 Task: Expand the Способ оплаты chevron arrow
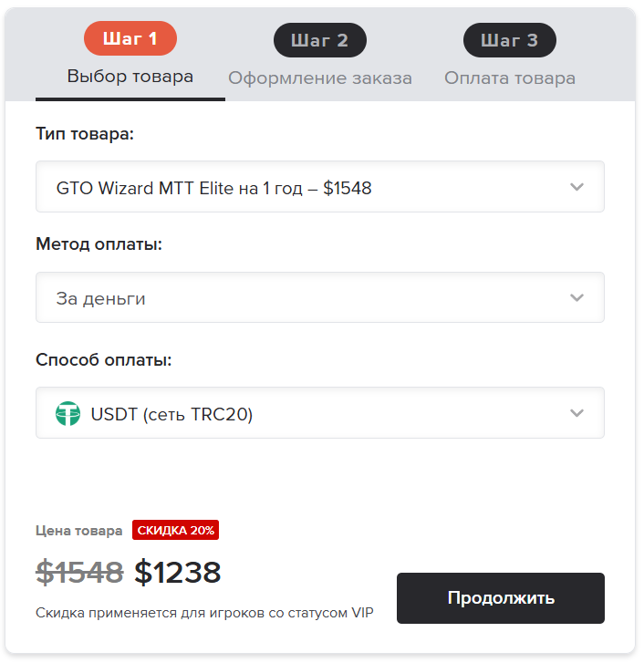(576, 413)
